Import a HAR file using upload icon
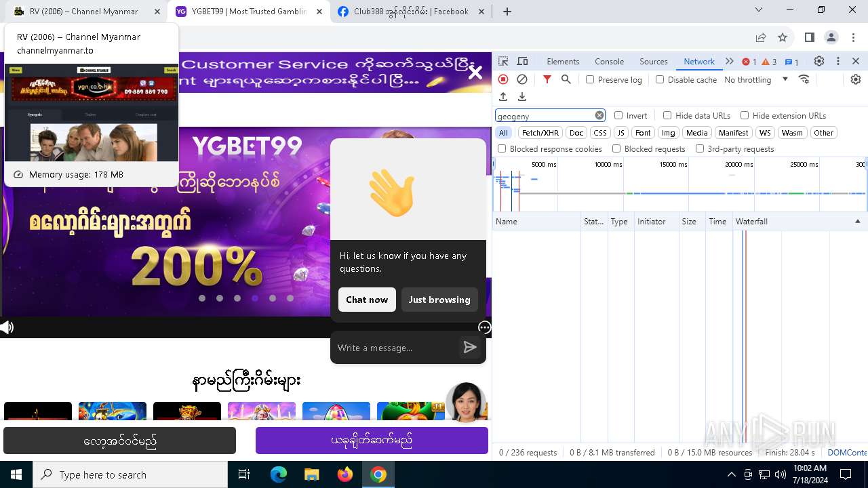The image size is (868, 488). pyautogui.click(x=503, y=97)
